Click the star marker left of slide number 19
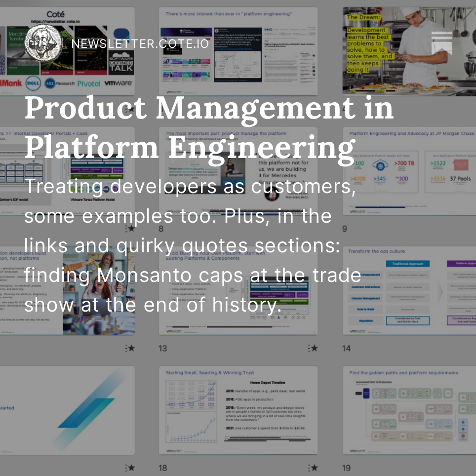 pyautogui.click(x=313, y=468)
